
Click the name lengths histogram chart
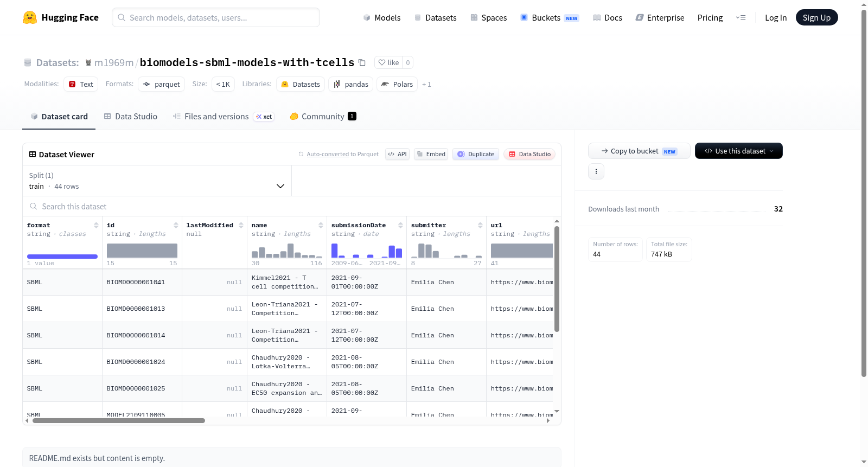tap(287, 251)
